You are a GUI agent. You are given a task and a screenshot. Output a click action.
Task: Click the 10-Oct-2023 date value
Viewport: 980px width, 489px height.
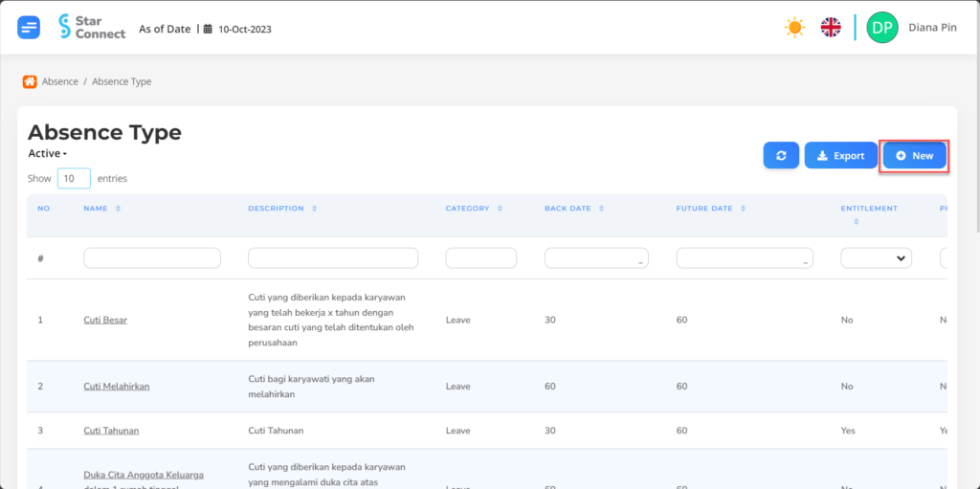[244, 30]
